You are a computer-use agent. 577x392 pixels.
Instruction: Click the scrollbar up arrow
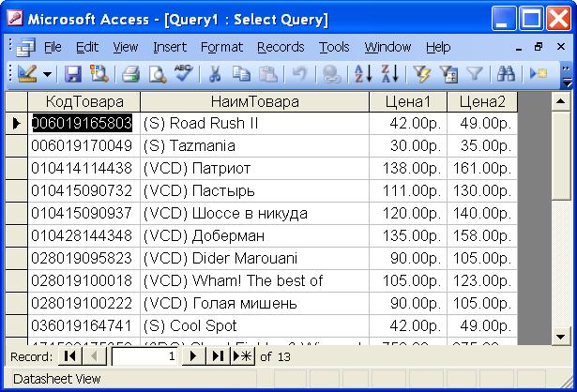tap(561, 101)
